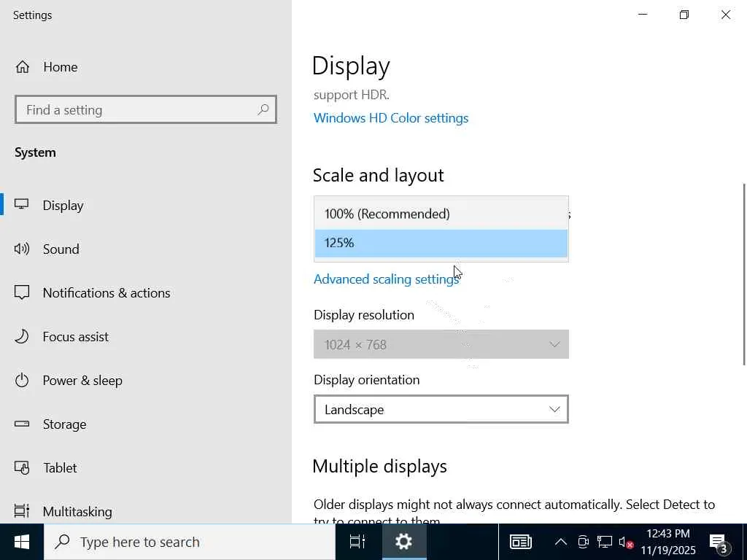Click the Settings gear taskbar icon

403,542
